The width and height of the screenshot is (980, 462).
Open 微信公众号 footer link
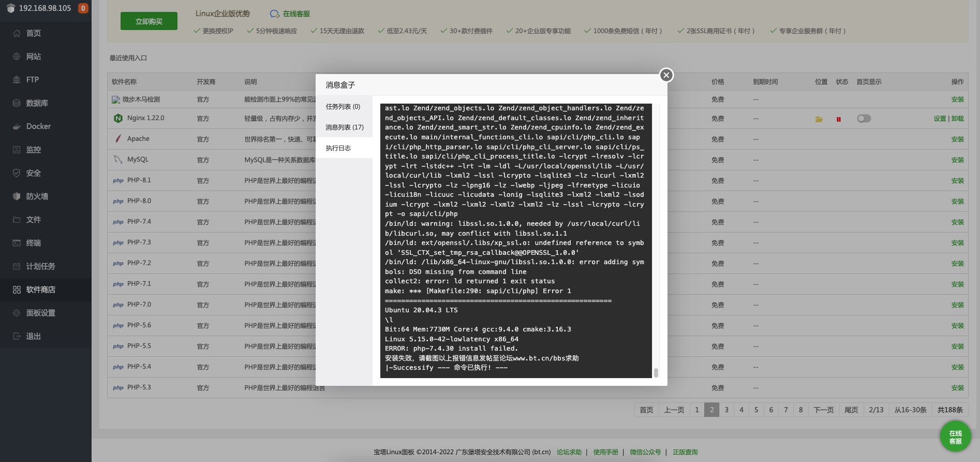click(x=645, y=452)
